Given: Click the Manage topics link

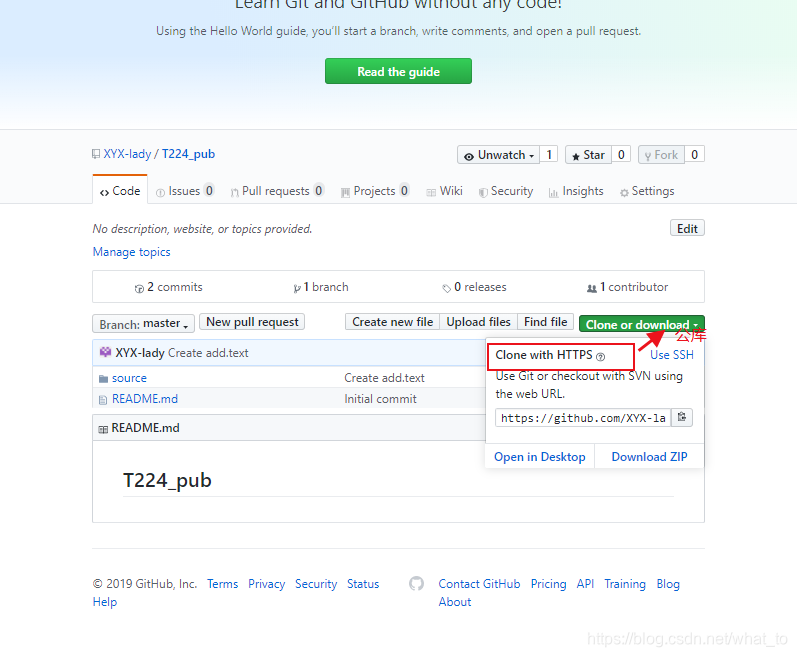Looking at the screenshot, I should [x=131, y=252].
